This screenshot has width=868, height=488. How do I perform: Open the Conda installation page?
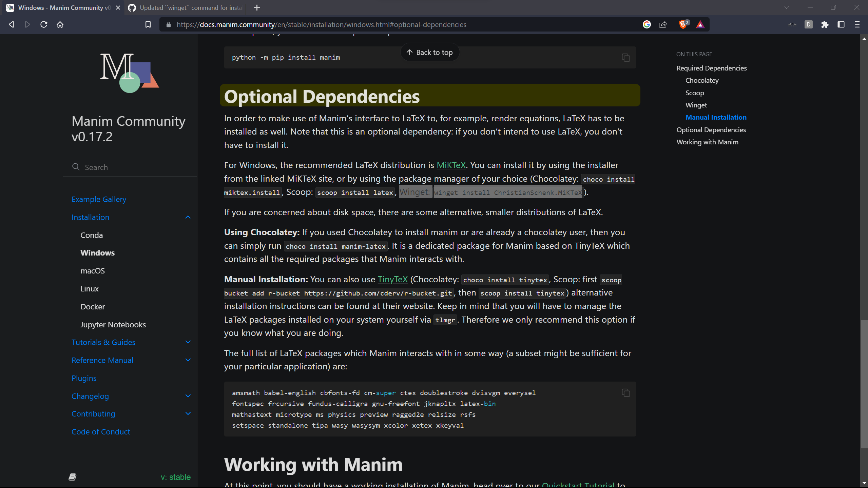pyautogui.click(x=92, y=235)
